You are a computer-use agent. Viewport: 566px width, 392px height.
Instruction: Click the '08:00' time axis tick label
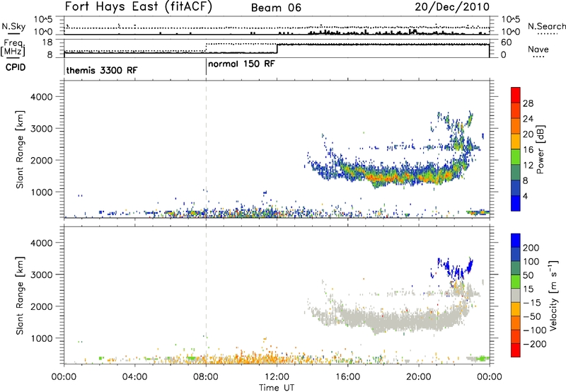point(206,377)
